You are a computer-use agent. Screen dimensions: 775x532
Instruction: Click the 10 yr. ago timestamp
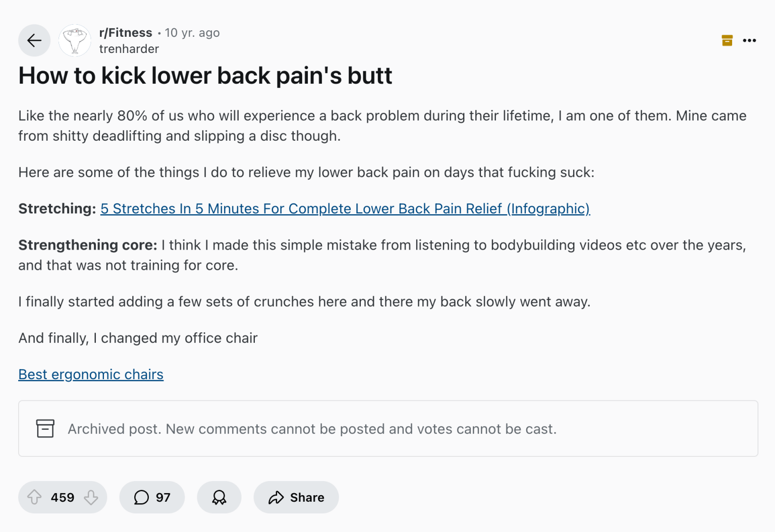tap(192, 32)
